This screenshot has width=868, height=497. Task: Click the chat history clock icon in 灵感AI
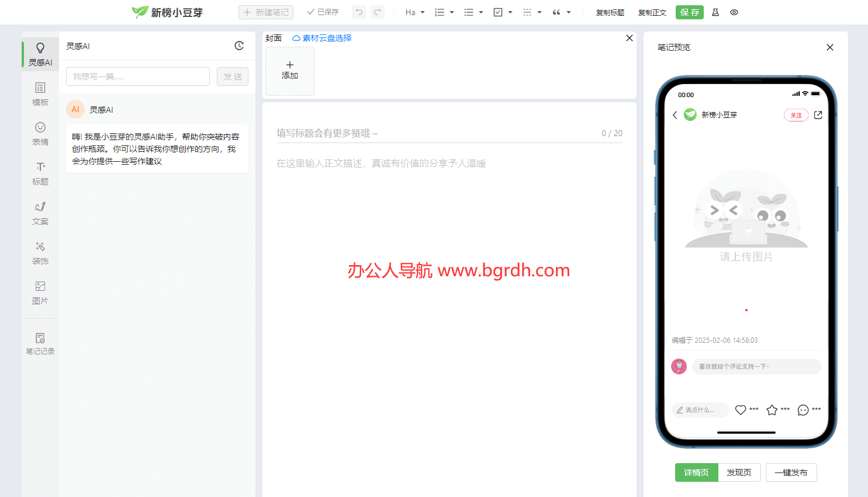tap(239, 45)
